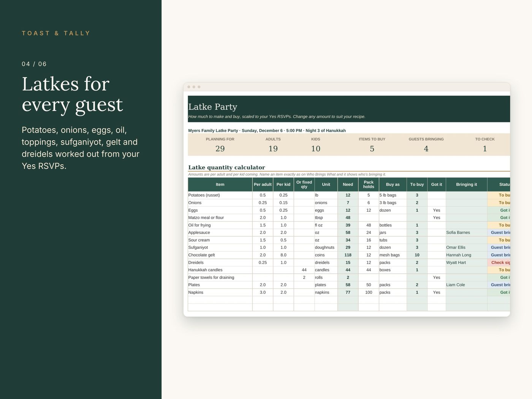Screen dimensions: 532x399
Task: Select the Adults count 19
Action: point(273,149)
